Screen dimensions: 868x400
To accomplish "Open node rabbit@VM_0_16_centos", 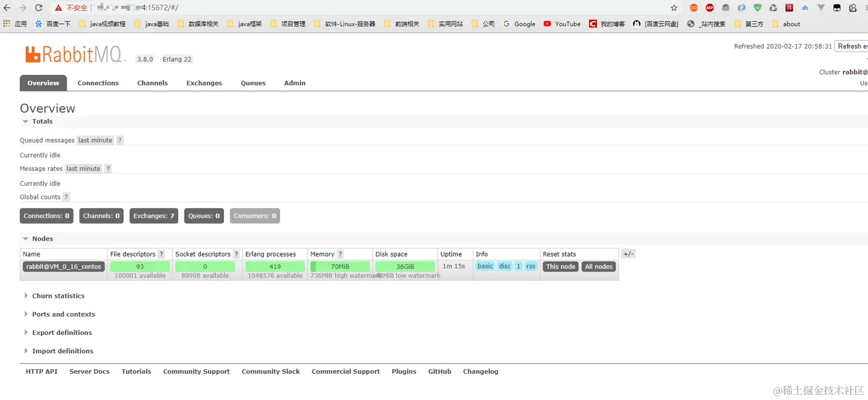I will click(x=63, y=267).
